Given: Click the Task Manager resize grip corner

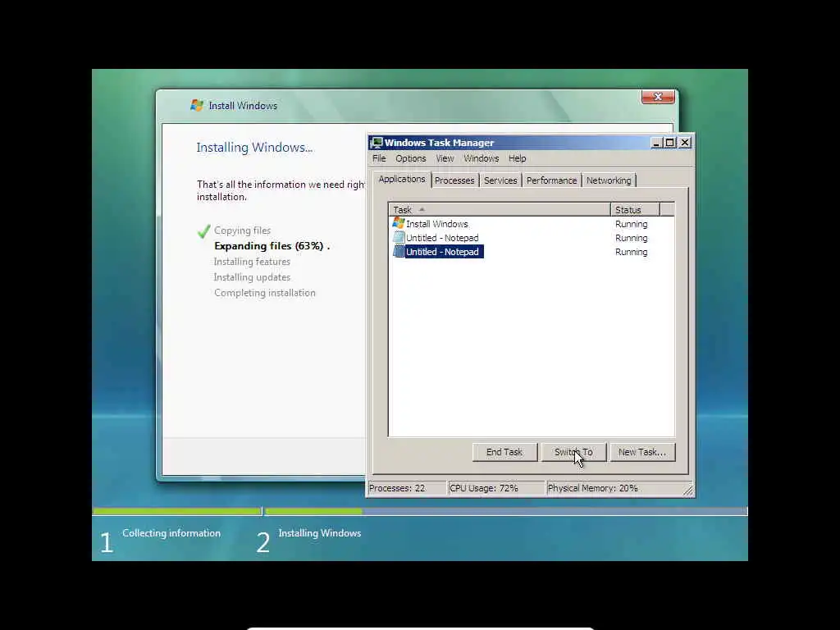Looking at the screenshot, I should 688,489.
